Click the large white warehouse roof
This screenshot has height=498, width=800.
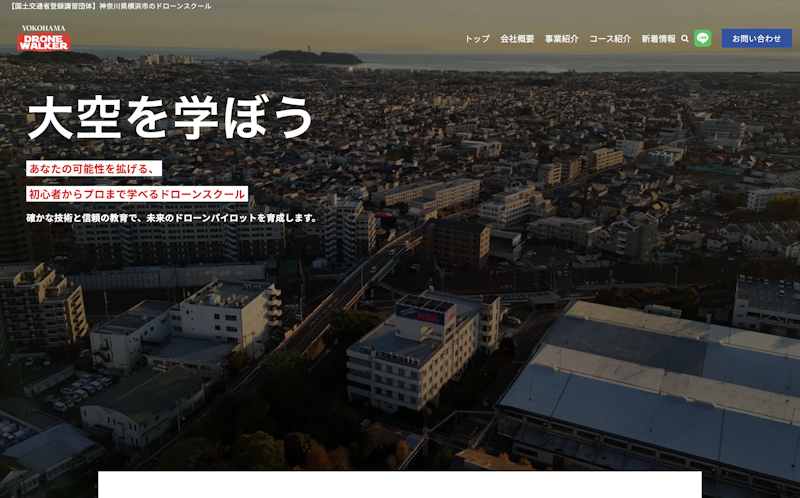(x=660, y=370)
